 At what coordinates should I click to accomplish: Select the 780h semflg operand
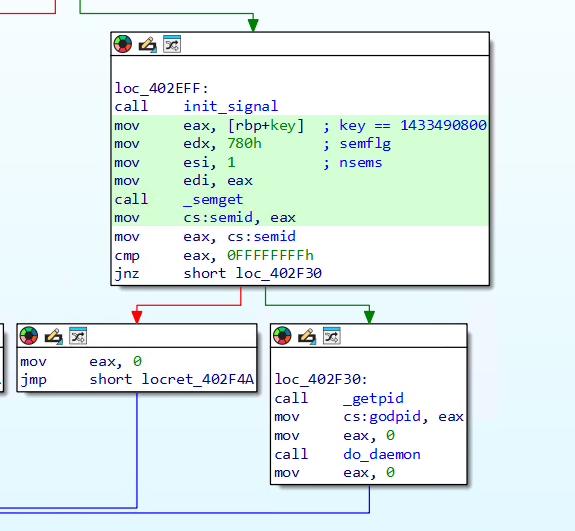(x=244, y=143)
